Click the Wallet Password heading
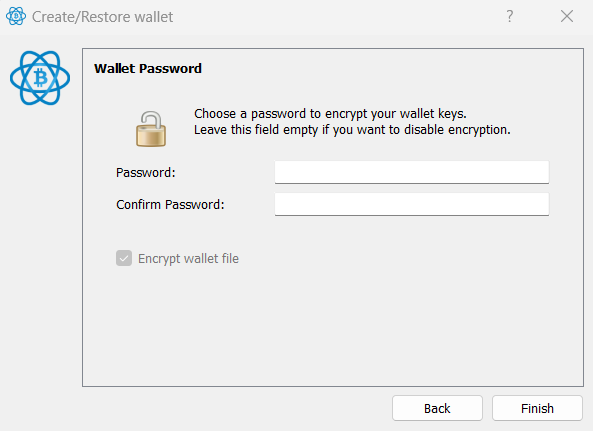Viewport: 593px width, 431px height. (x=148, y=68)
